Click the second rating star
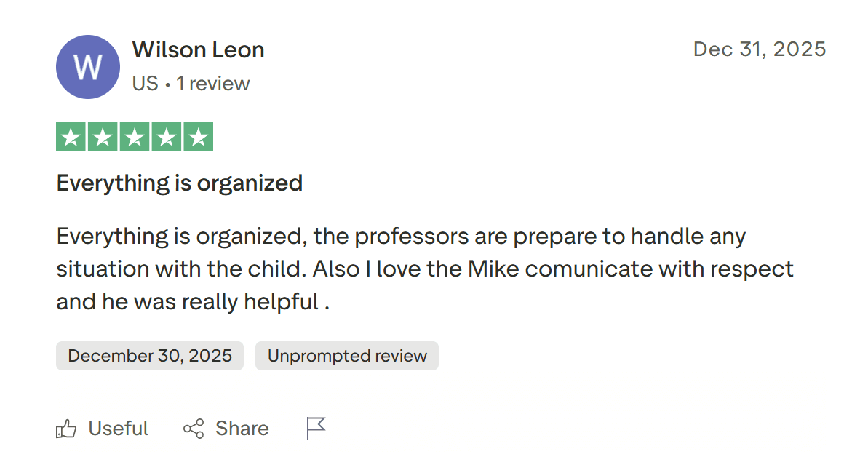 tap(103, 137)
